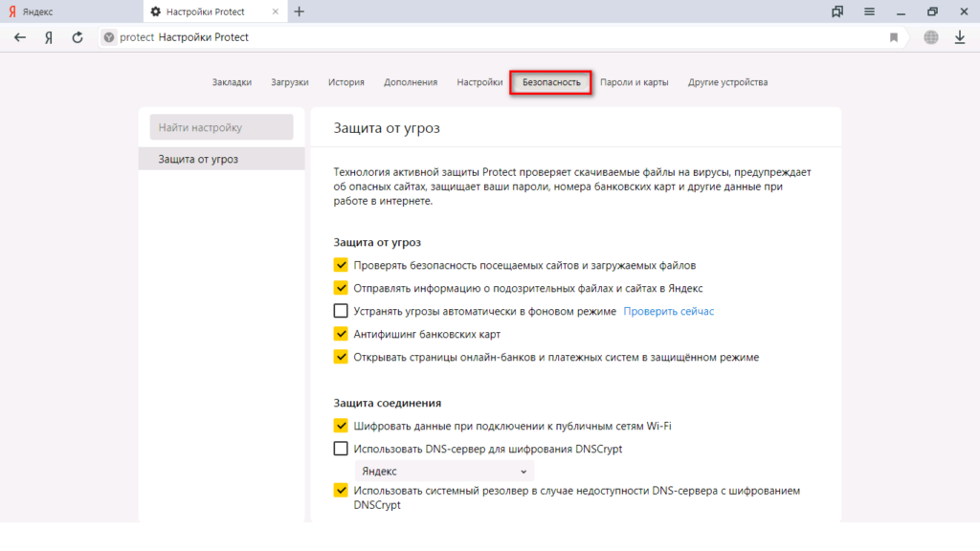The image size is (980, 551).
Task: Open downloads with the download arrow icon
Action: 960,37
